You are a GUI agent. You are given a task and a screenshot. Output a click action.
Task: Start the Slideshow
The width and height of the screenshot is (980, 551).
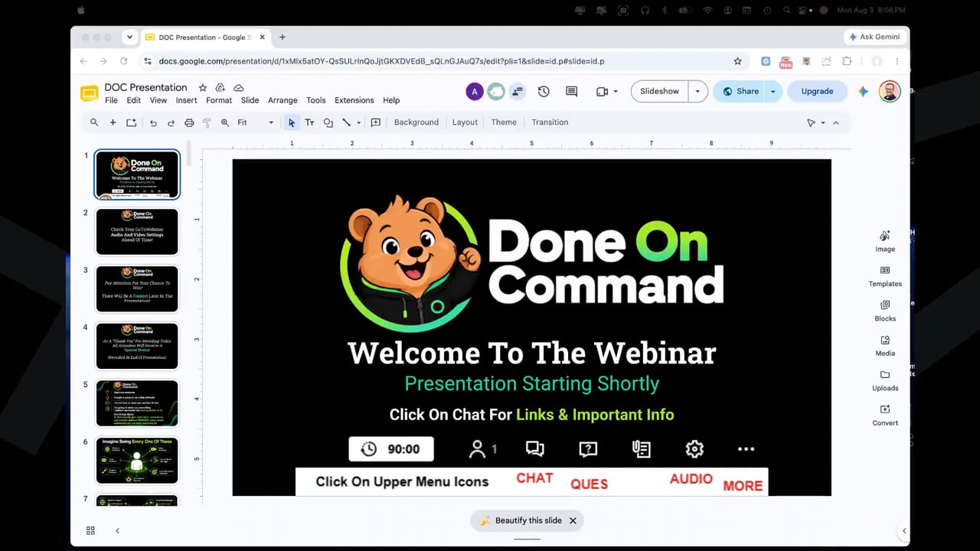click(659, 91)
